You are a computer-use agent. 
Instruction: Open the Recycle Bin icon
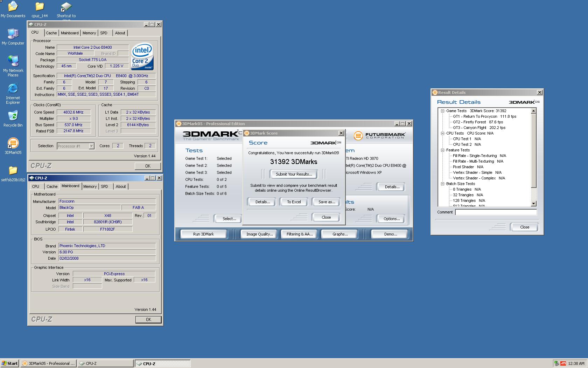pyautogui.click(x=13, y=119)
